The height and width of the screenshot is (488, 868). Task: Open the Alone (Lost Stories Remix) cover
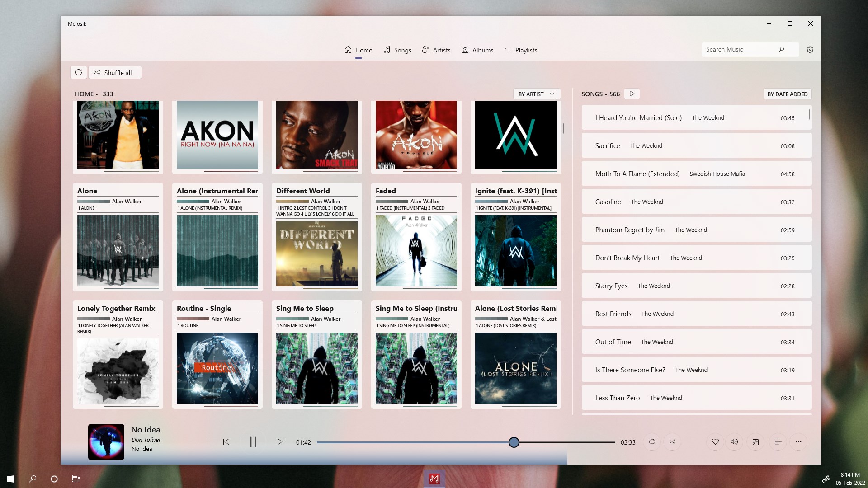pyautogui.click(x=516, y=368)
